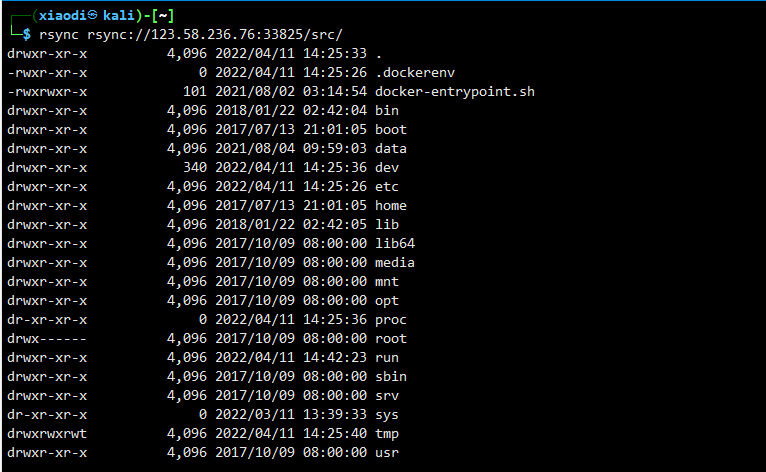
Task: Click the usr directory name
Action: pyautogui.click(x=386, y=453)
